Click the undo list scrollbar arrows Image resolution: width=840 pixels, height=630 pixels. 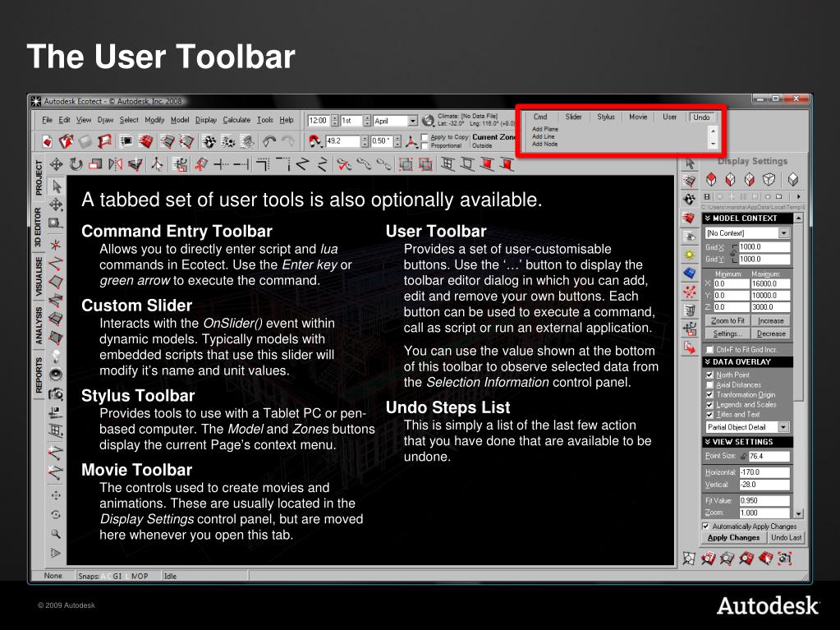click(x=713, y=137)
